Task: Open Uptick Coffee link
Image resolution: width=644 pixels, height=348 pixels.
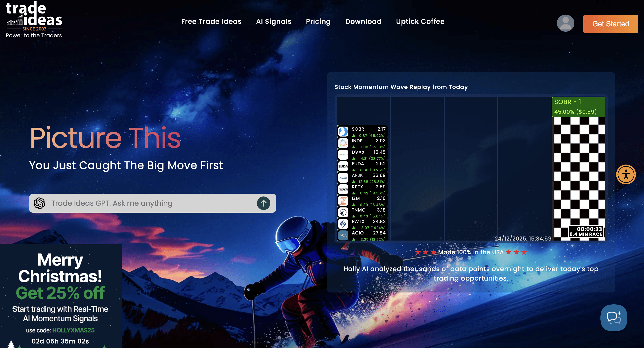Action: [x=420, y=22]
